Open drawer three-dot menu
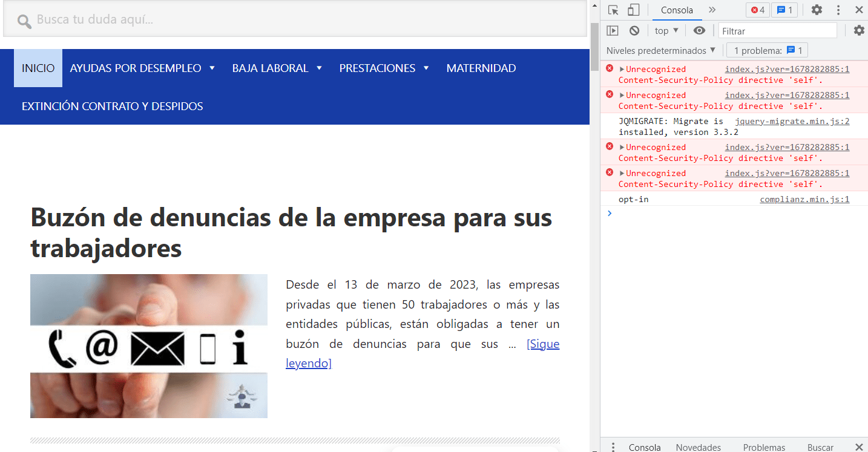 613,447
